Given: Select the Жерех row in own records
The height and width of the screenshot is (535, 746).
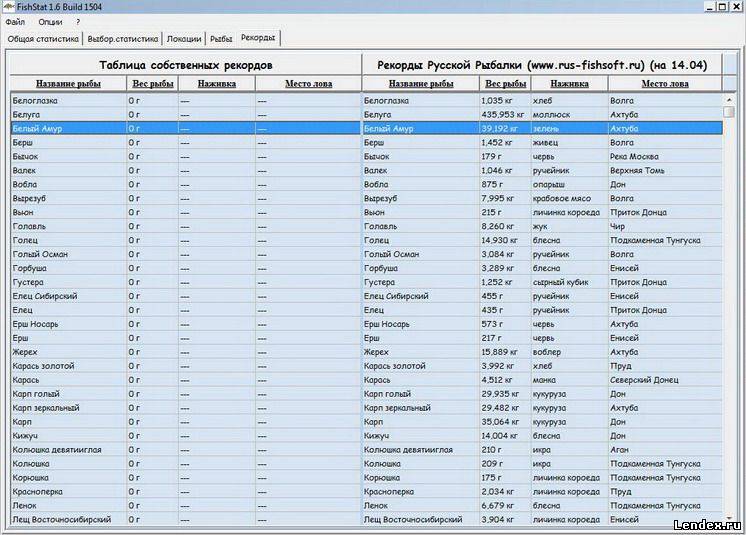Looking at the screenshot, I should (x=186, y=352).
